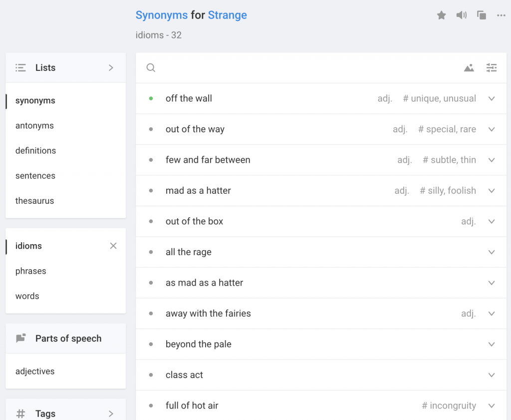Expand the 'out of the way' chevron
This screenshot has height=420, width=511.
click(x=492, y=129)
